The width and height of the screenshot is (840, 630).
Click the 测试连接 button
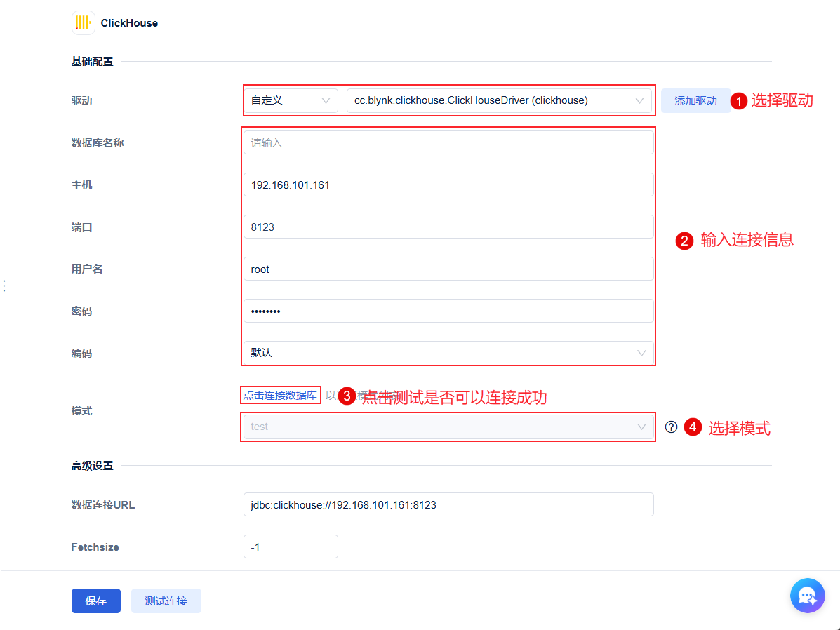pyautogui.click(x=166, y=601)
